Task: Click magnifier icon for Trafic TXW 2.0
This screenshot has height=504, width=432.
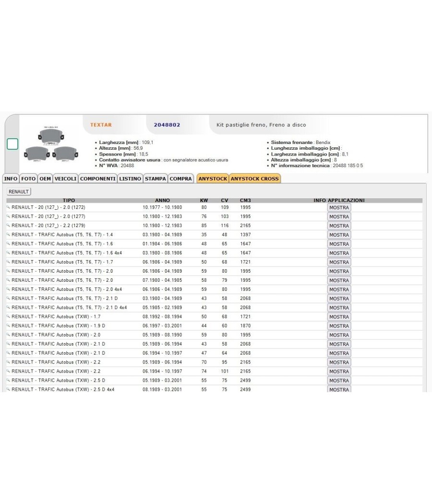Action: [x=8, y=335]
